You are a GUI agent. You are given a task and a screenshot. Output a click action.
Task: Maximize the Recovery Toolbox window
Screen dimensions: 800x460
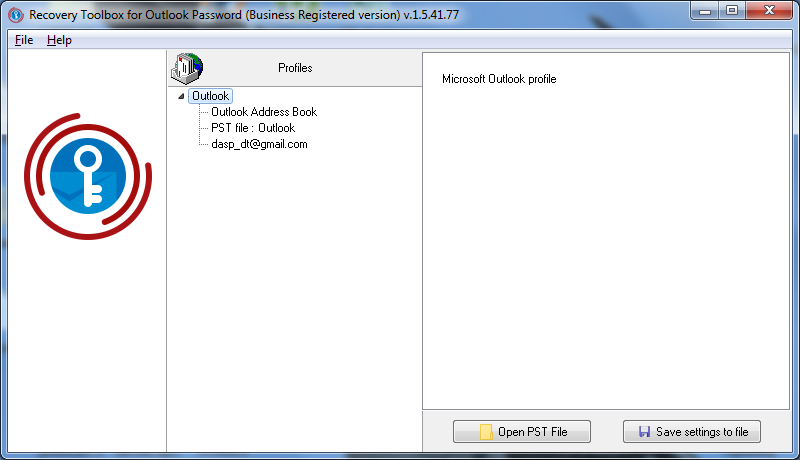732,11
